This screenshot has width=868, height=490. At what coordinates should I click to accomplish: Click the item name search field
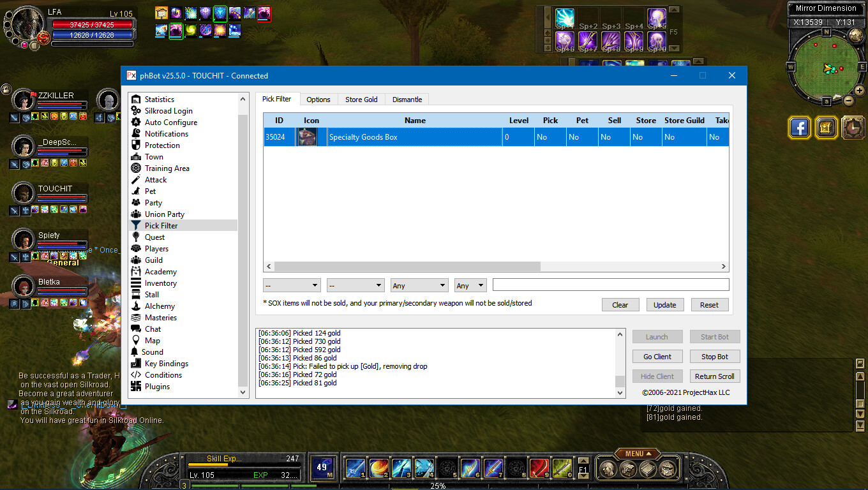click(x=610, y=285)
